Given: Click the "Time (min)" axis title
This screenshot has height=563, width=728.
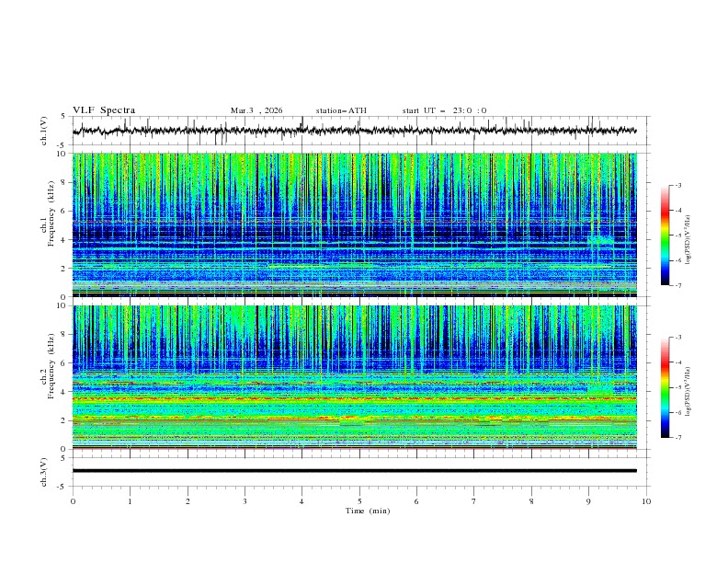Looking at the screenshot, I should pyautogui.click(x=368, y=511).
